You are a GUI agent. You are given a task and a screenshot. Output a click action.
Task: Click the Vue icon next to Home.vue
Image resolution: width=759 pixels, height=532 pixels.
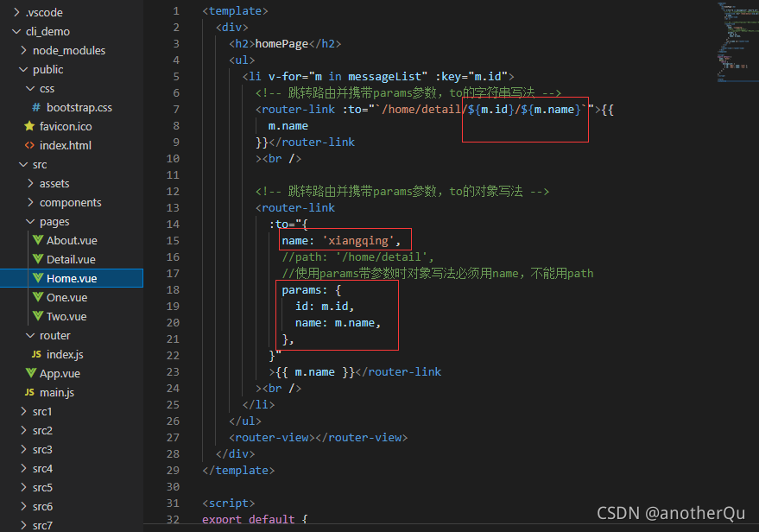click(38, 278)
